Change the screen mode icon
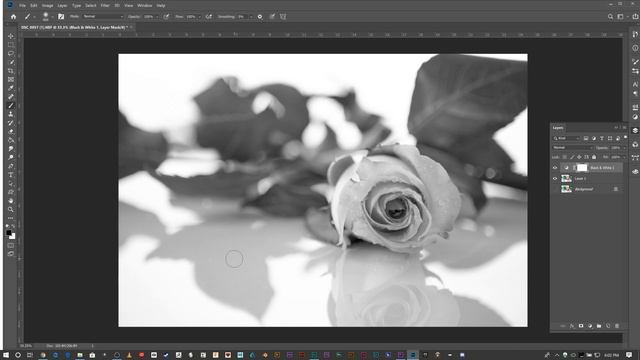This screenshot has height=360, width=640. click(x=11, y=254)
